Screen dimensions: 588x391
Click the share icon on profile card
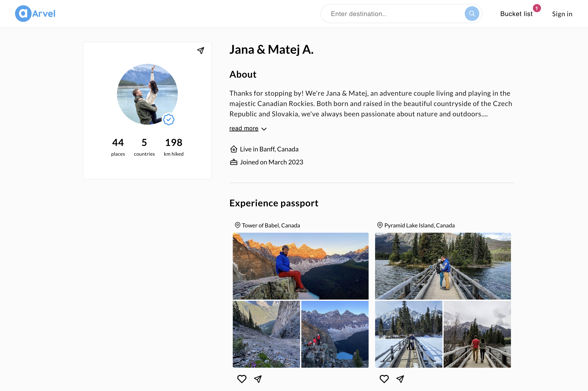tap(201, 51)
